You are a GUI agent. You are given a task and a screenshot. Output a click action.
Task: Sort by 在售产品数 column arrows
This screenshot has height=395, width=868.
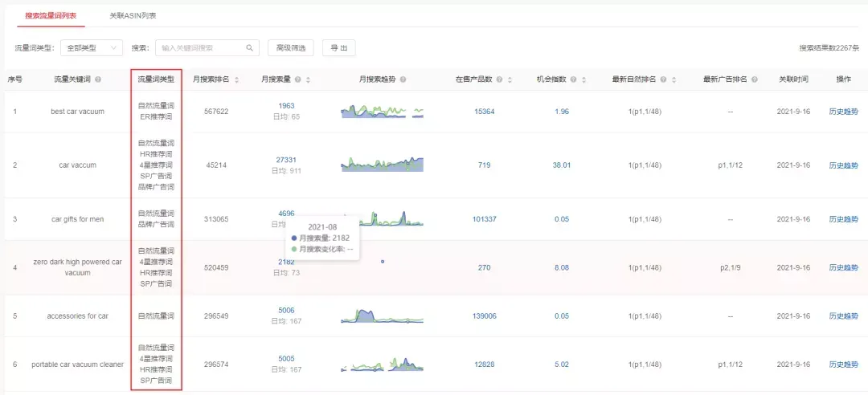[509, 79]
